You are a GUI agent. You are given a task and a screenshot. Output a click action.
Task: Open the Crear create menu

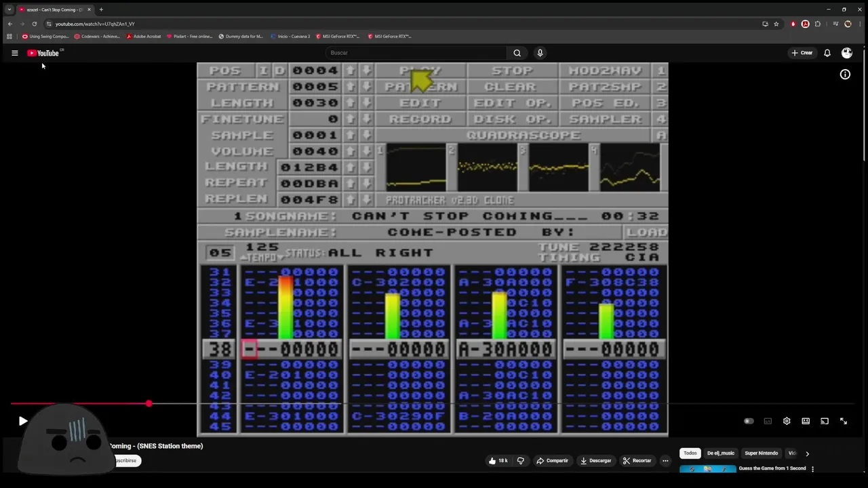(x=802, y=53)
